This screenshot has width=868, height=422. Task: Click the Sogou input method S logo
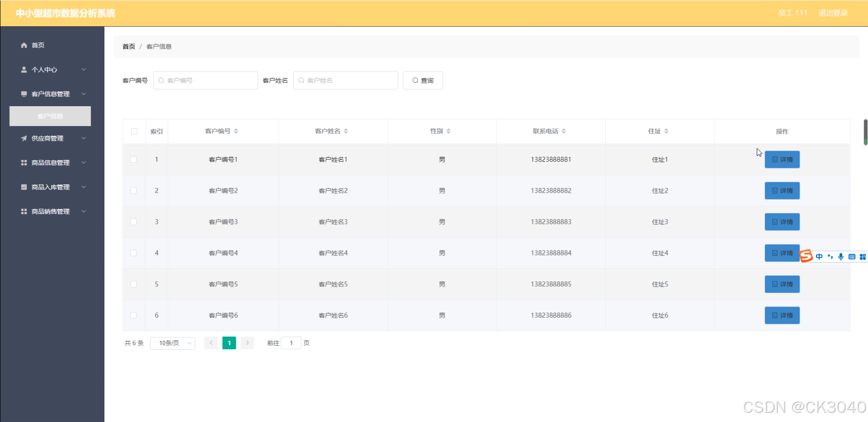pyautogui.click(x=806, y=256)
